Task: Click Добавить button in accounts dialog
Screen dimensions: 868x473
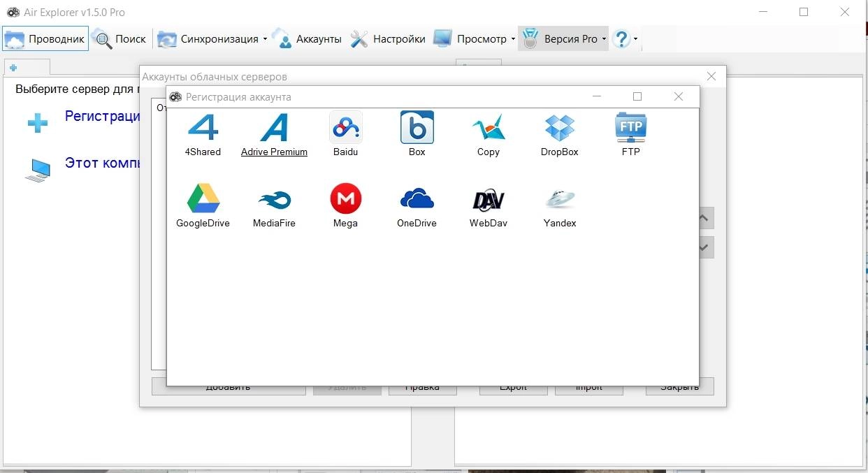Action: click(228, 386)
